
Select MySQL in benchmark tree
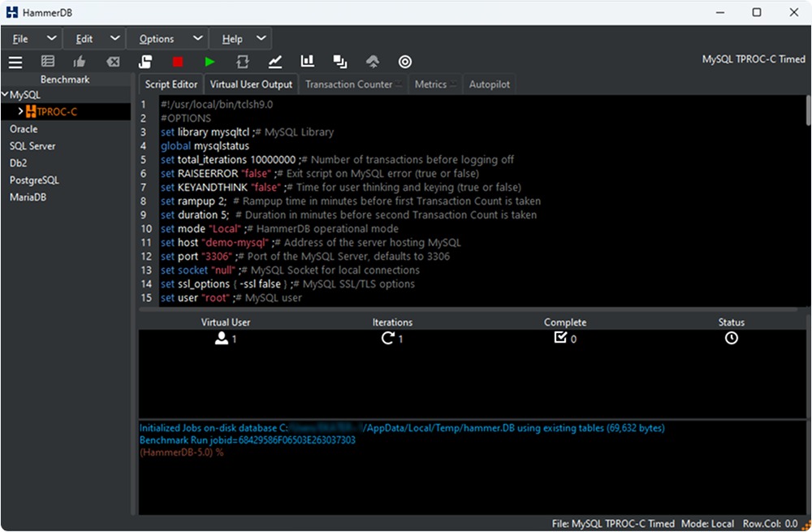click(x=25, y=95)
